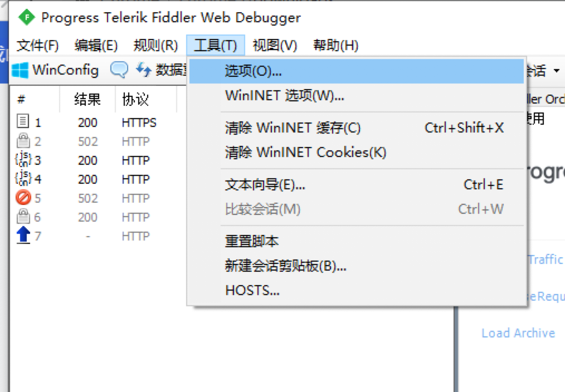Select session 3 JSON icon
Viewport: 565px width, 392px height.
click(x=23, y=159)
